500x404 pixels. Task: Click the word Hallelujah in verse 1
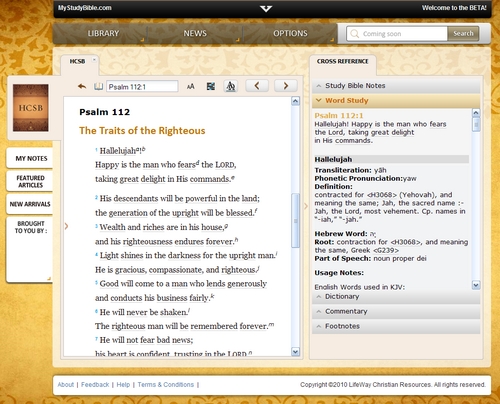(x=118, y=151)
